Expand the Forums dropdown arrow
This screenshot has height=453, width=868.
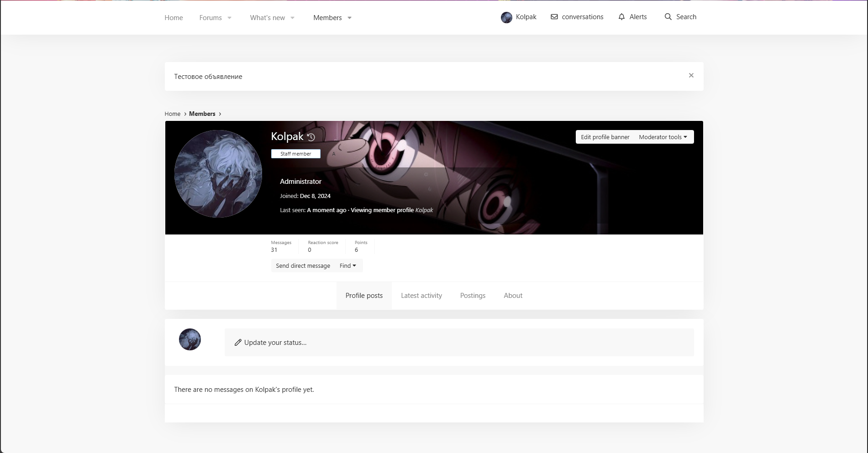[230, 18]
